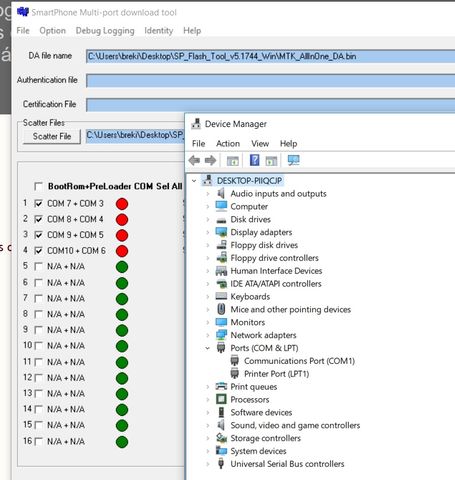Check the row 12 N/A + N/A checkbox
The image size is (455, 480).
[x=38, y=378]
